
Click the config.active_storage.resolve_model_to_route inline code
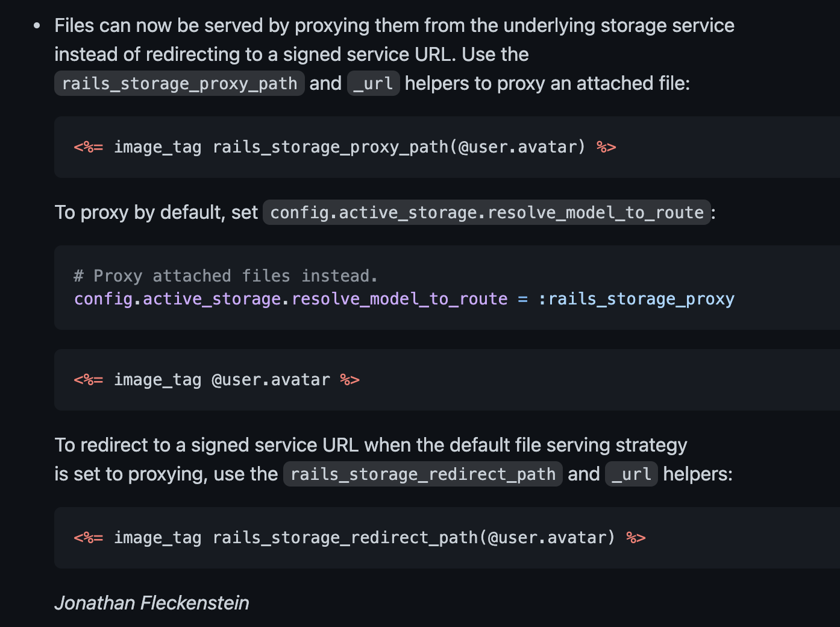486,212
